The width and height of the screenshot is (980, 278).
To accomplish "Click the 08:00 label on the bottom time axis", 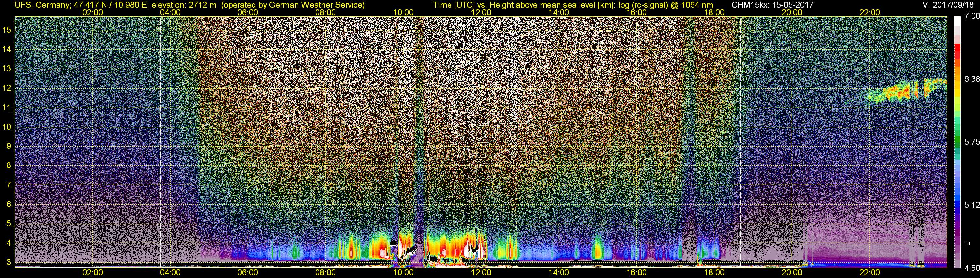I will (x=326, y=273).
